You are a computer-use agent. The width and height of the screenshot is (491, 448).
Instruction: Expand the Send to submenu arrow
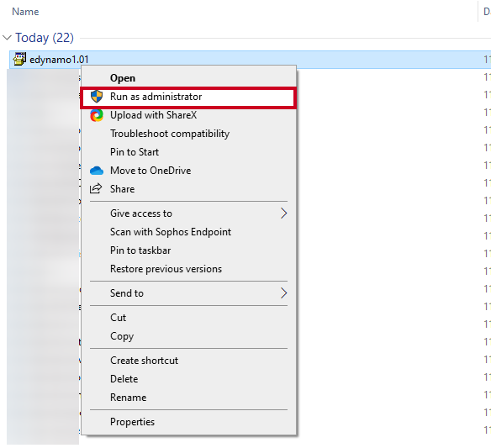(x=283, y=293)
